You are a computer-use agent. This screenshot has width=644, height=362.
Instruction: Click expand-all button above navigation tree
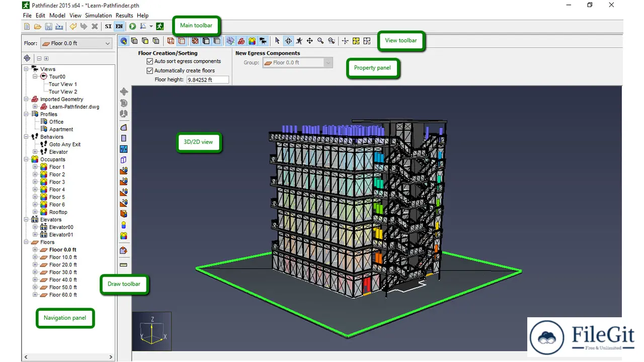click(x=46, y=58)
